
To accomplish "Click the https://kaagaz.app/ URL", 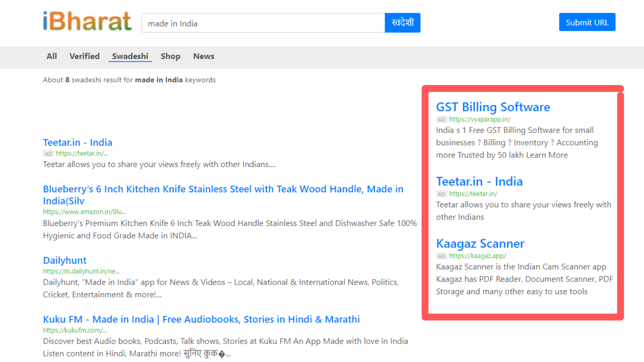I will coord(478,256).
